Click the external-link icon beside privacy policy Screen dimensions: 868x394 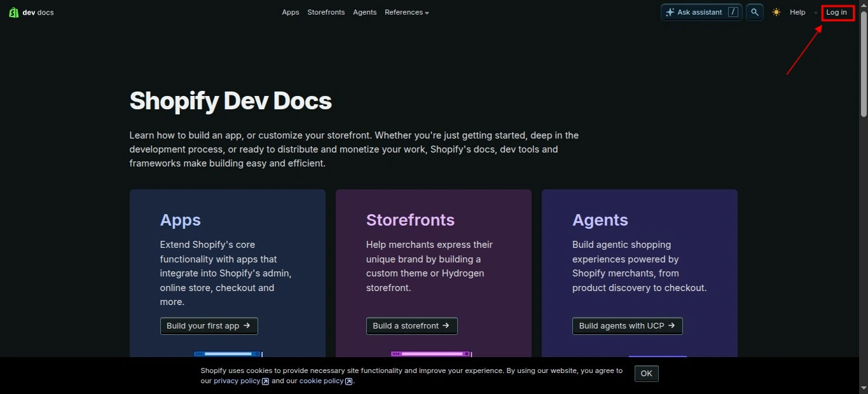click(266, 381)
